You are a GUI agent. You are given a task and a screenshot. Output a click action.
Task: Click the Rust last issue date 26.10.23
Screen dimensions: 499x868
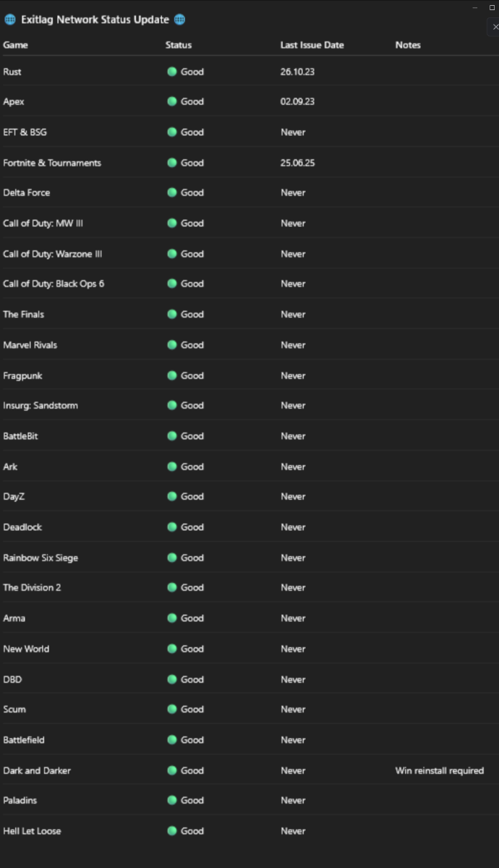pos(298,72)
